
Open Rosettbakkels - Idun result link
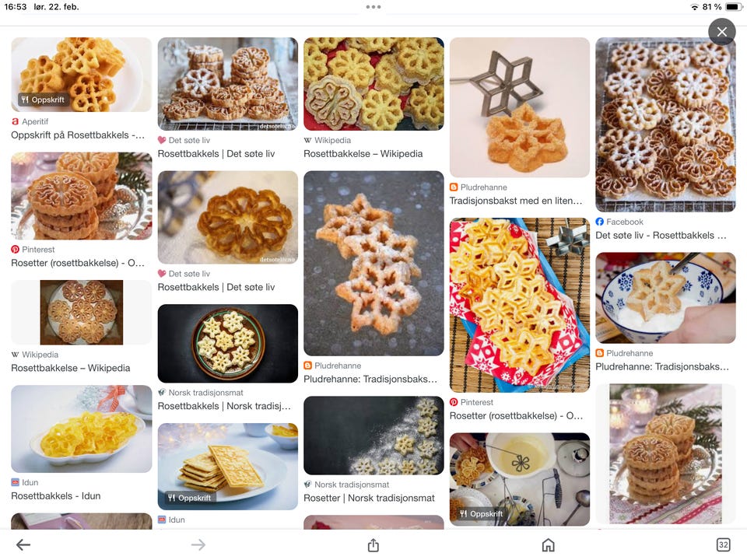[56, 496]
